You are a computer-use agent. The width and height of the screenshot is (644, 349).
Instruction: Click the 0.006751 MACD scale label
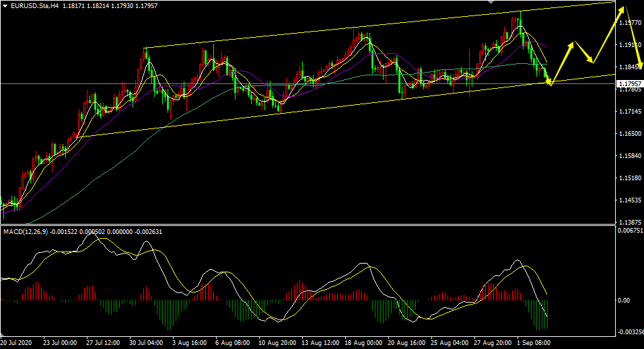(631, 231)
